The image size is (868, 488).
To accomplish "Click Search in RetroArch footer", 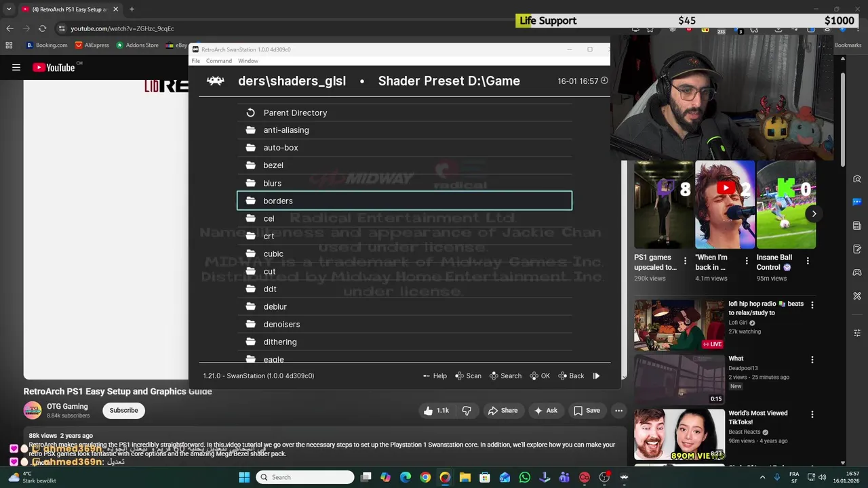I will coord(506,375).
